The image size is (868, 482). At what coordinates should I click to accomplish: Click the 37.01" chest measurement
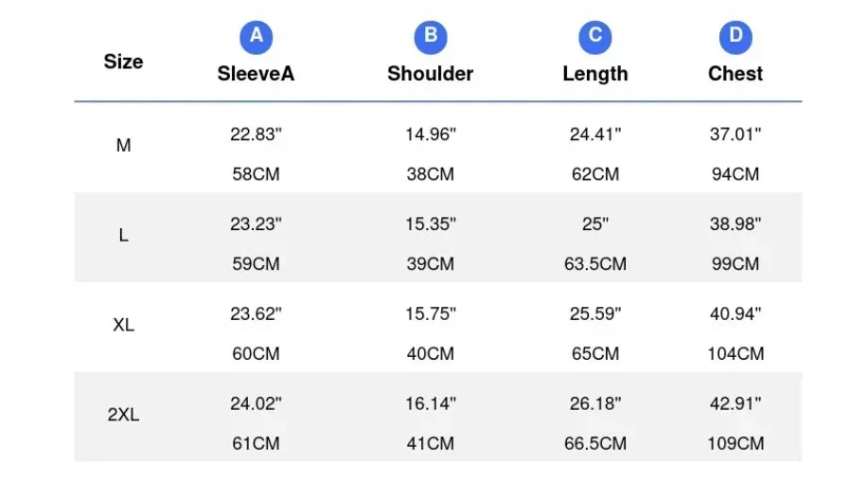(x=735, y=134)
